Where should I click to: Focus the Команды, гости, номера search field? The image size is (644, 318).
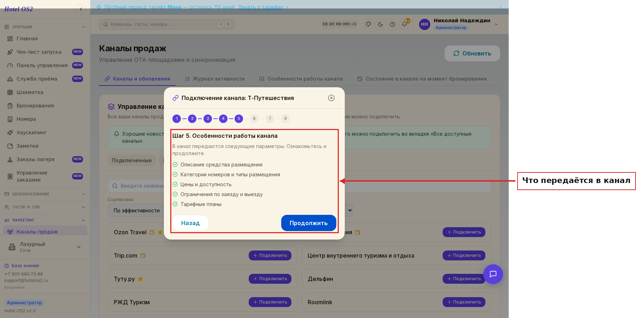(166, 24)
